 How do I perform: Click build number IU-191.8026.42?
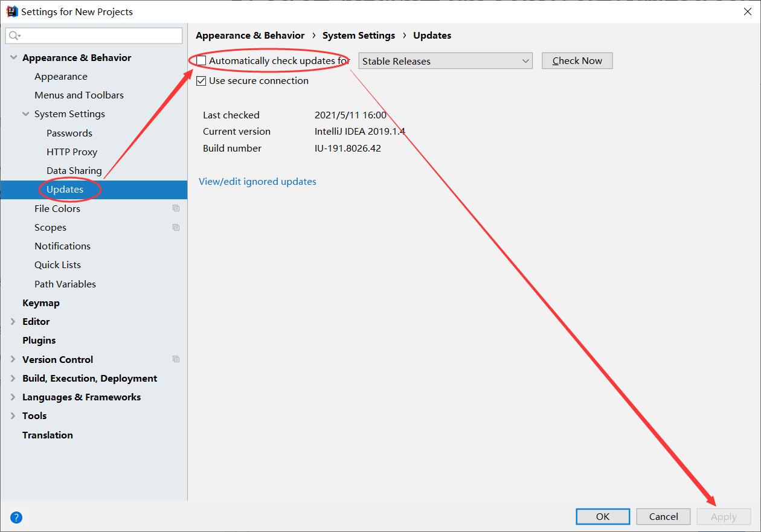[348, 149]
